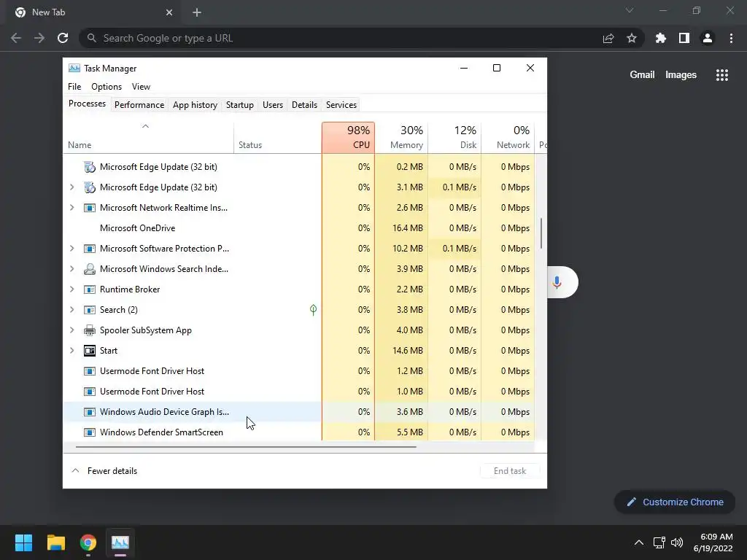Expand the Spooler SubSystem App row

pyautogui.click(x=72, y=330)
